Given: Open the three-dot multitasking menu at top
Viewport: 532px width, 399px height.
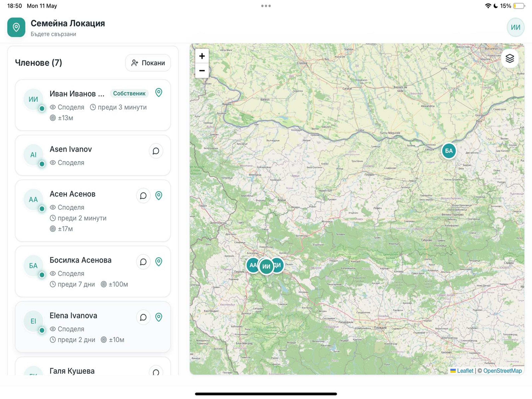Looking at the screenshot, I should [266, 6].
